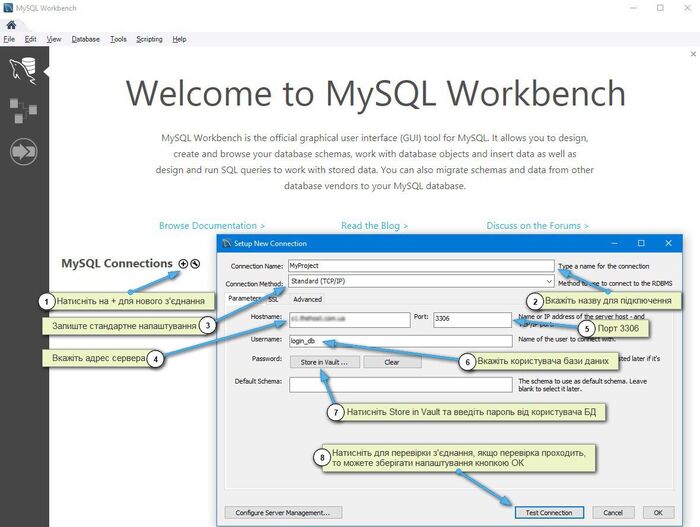Open the View menu
The height and width of the screenshot is (527, 700).
(54, 39)
